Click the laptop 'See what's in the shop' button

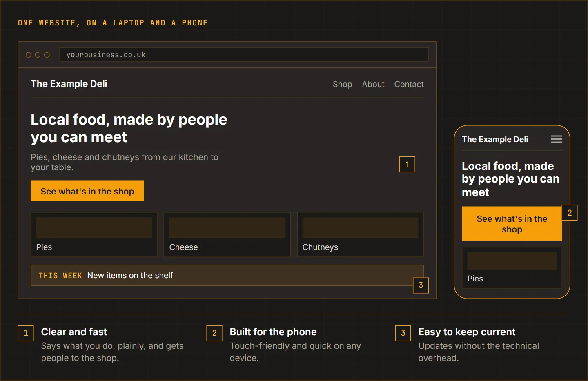[x=87, y=191]
